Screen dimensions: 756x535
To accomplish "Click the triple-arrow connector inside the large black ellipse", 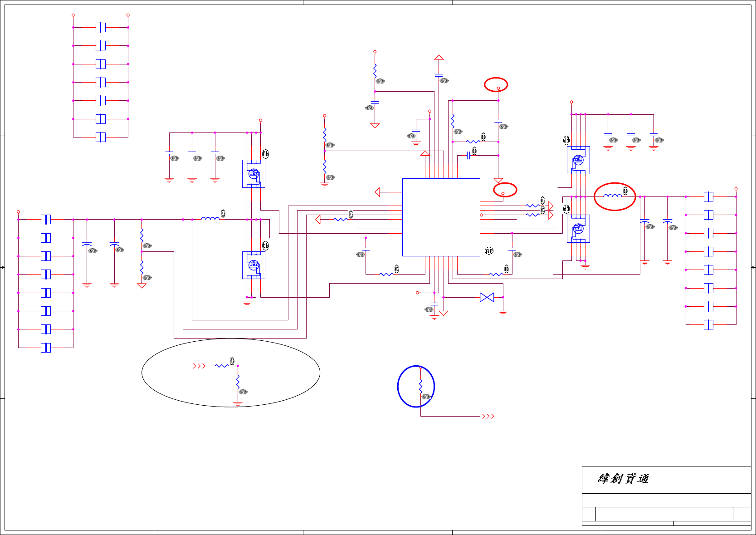I will (x=199, y=366).
